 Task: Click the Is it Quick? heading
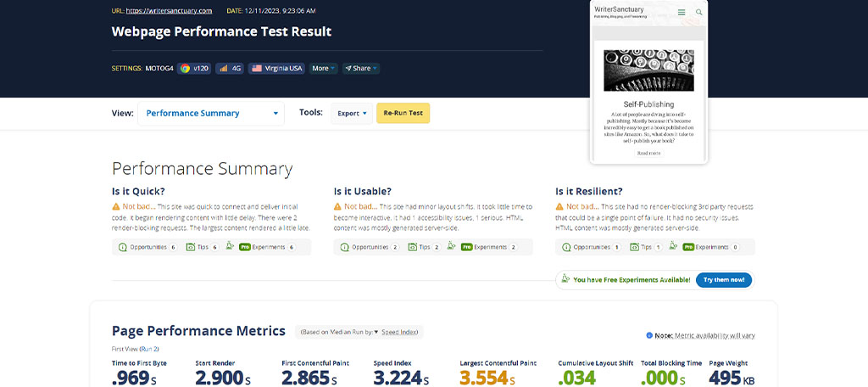138,191
